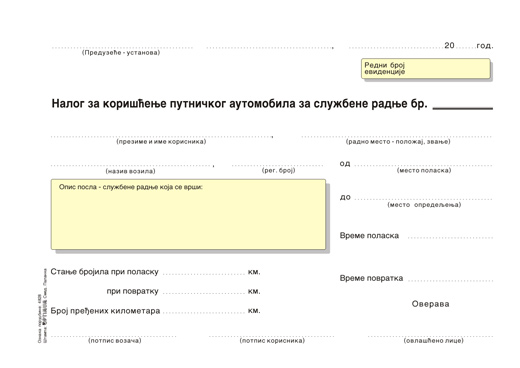
Task: Click the 'назив возила' dotted line
Action: 131,165
